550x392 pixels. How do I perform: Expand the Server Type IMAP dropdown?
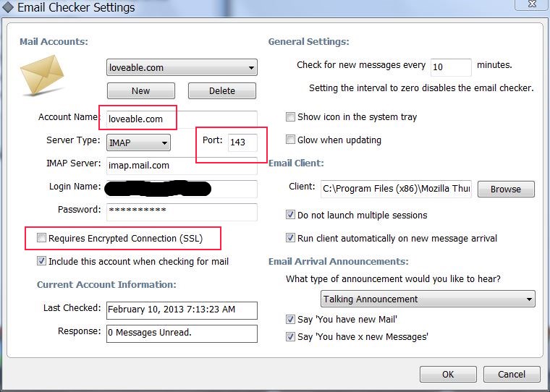pyautogui.click(x=138, y=142)
